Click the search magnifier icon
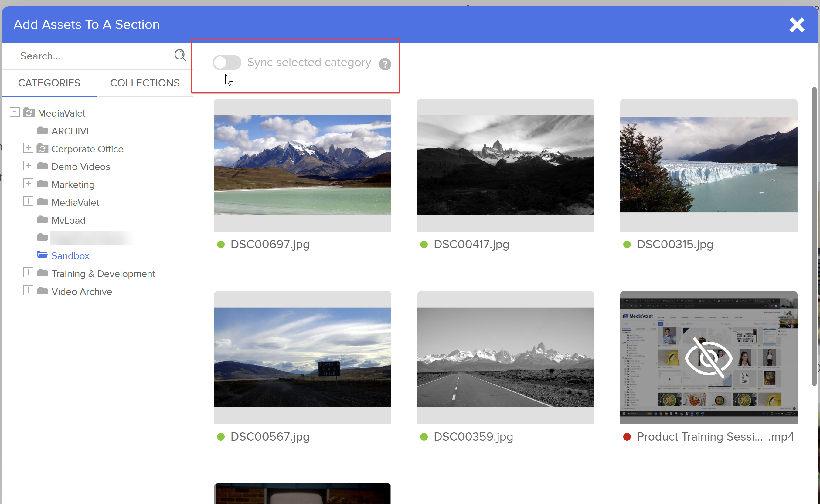 pyautogui.click(x=180, y=55)
